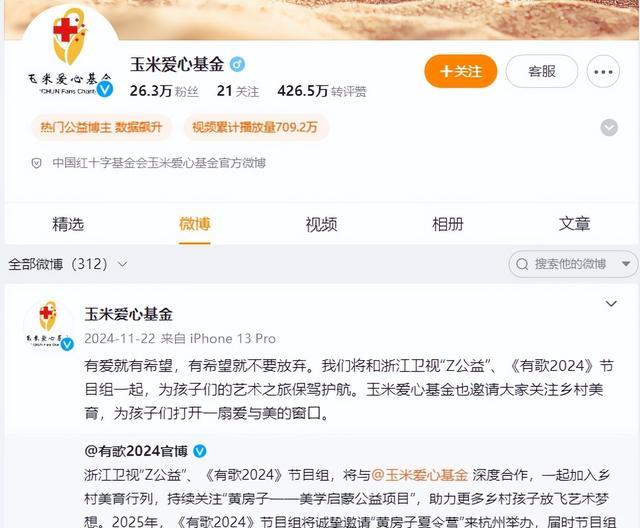The width and height of the screenshot is (640, 528).
Task: Switch to the 视频 tab
Action: pos(321,224)
